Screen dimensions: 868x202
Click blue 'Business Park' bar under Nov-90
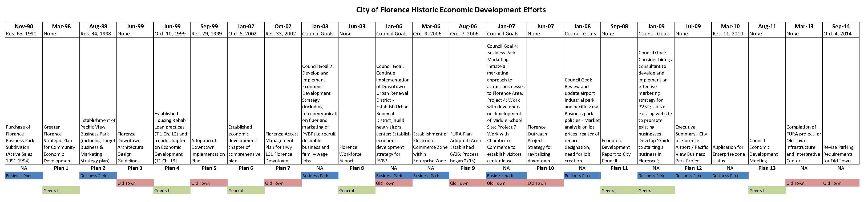[24, 175]
